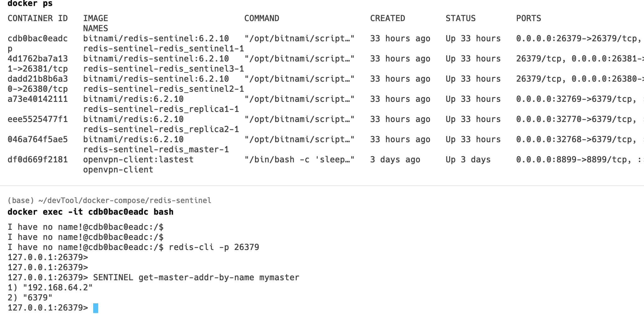Click container ID df0d669f2181
644x314 pixels.
pos(37,160)
